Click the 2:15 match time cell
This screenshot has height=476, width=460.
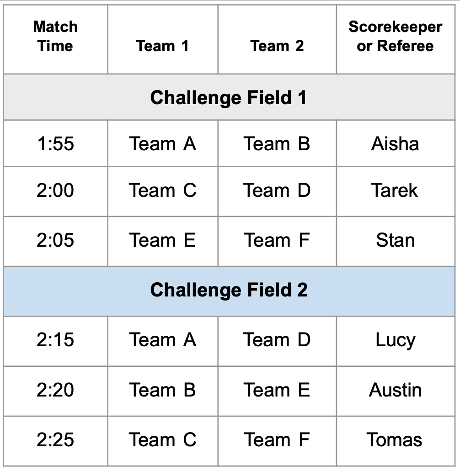point(55,340)
